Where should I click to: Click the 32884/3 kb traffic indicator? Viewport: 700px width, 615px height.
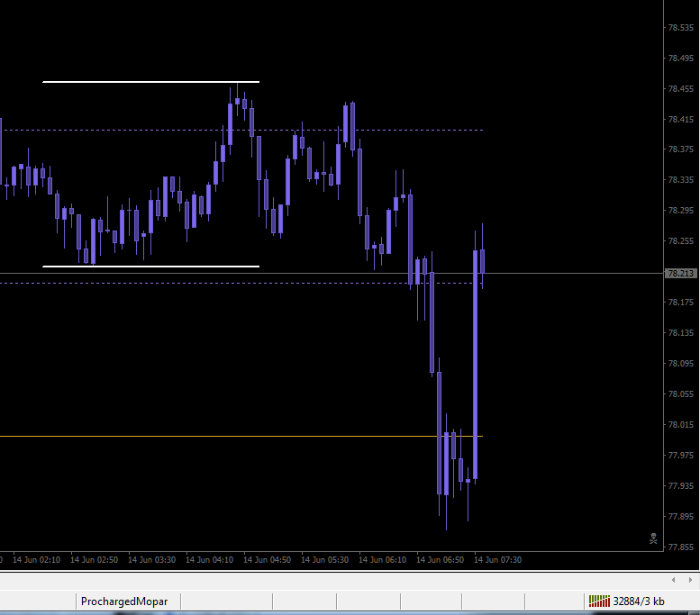[x=639, y=601]
